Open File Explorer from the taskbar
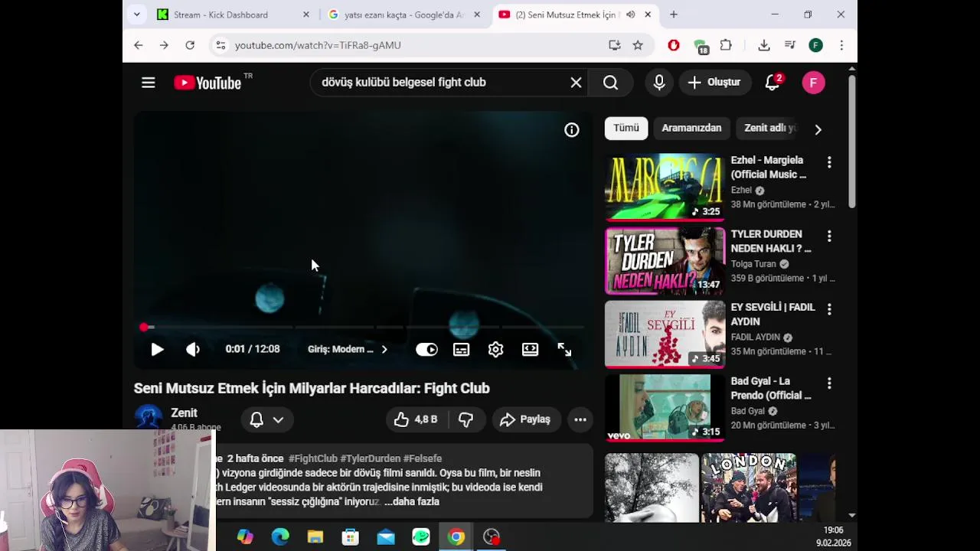The height and width of the screenshot is (551, 980). tap(315, 537)
